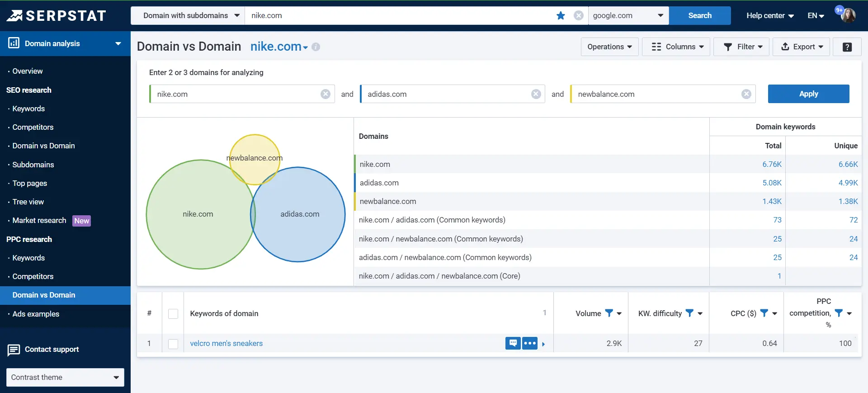The height and width of the screenshot is (393, 868).
Task: Go to SEO Competitors in sidebar
Action: 33,127
